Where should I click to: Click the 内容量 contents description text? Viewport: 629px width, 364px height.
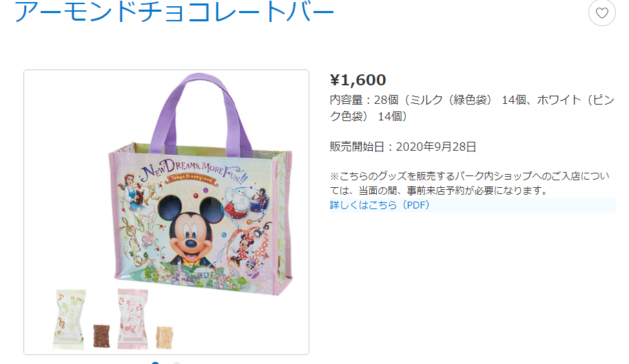pyautogui.click(x=472, y=108)
